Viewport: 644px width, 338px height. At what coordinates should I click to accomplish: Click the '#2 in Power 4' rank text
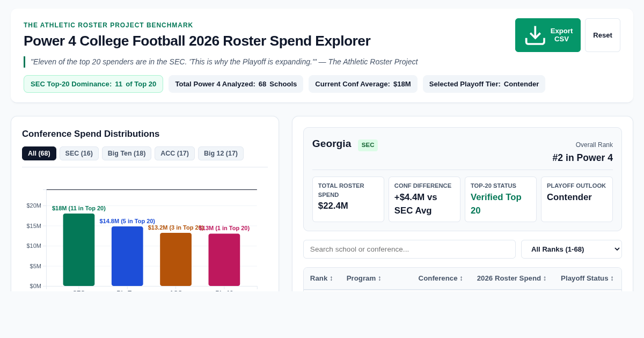582,158
